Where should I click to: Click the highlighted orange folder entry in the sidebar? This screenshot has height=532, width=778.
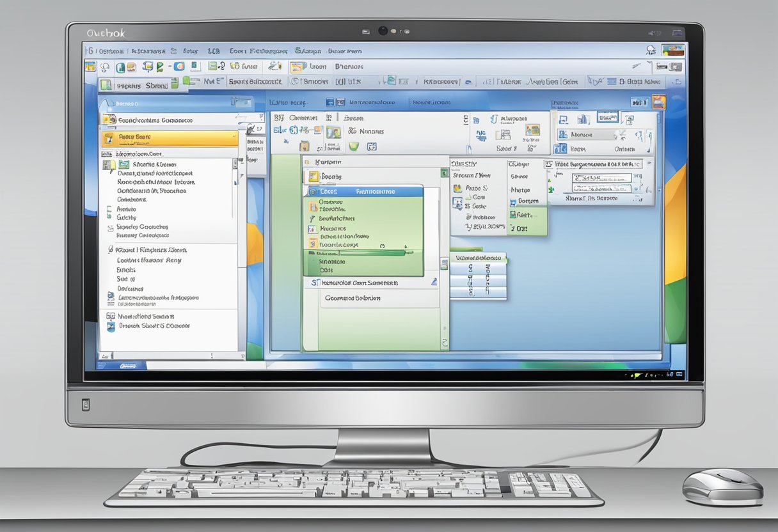[170, 138]
